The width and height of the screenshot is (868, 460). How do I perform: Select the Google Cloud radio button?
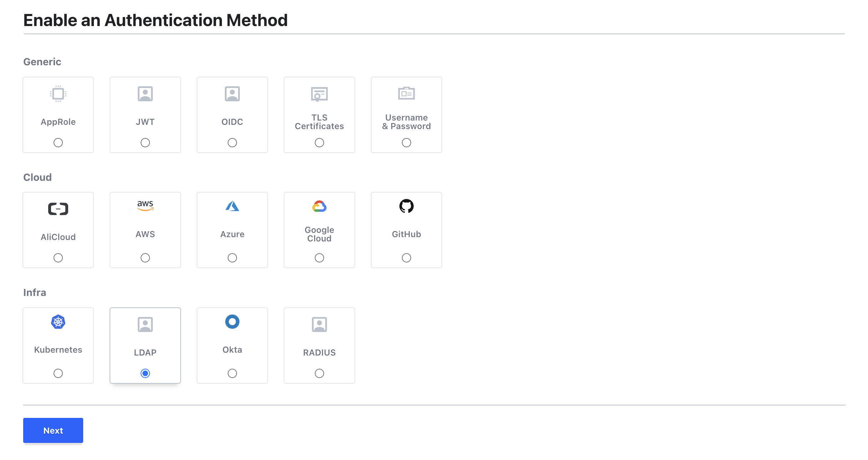[319, 258]
